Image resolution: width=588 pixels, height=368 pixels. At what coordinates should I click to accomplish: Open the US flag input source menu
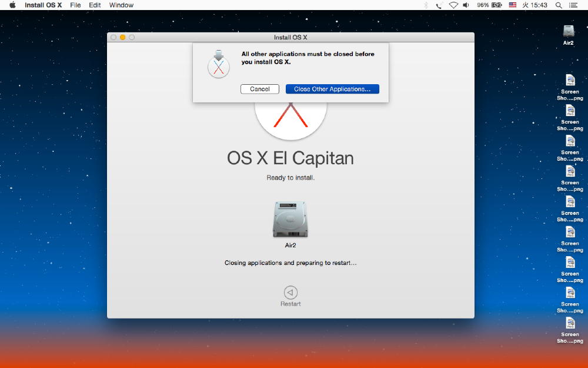tap(513, 5)
